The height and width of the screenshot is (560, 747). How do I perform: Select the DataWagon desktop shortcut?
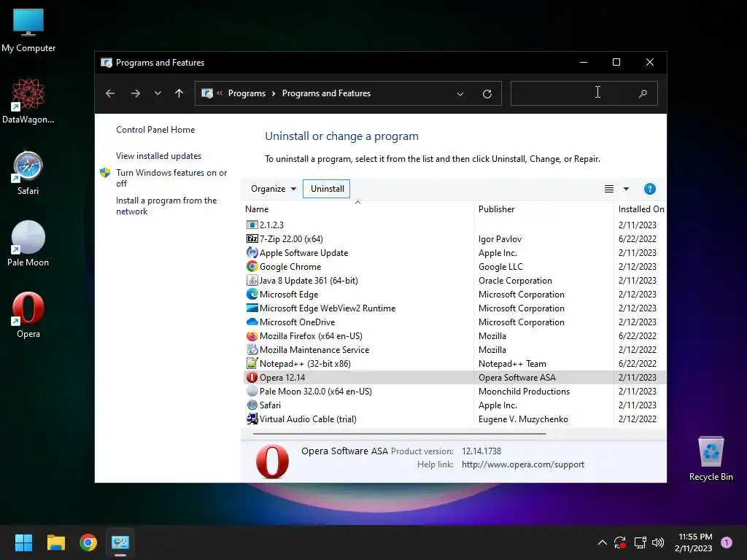coord(28,101)
